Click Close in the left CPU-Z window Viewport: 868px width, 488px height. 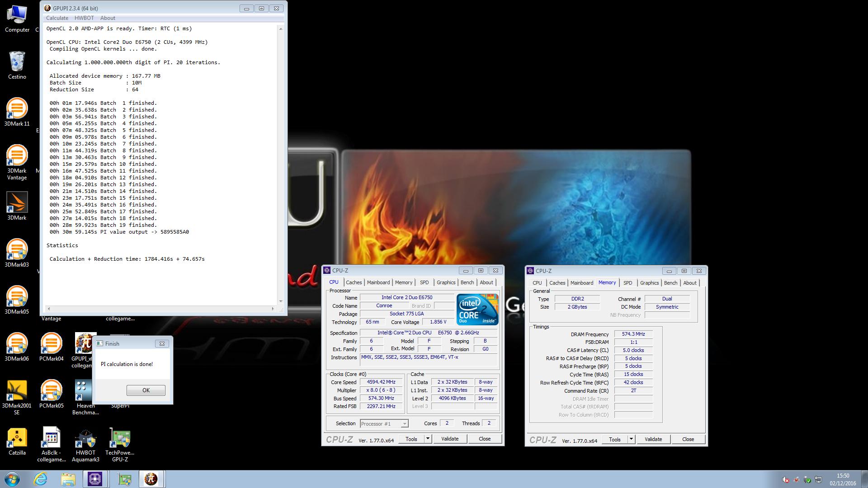tap(485, 439)
